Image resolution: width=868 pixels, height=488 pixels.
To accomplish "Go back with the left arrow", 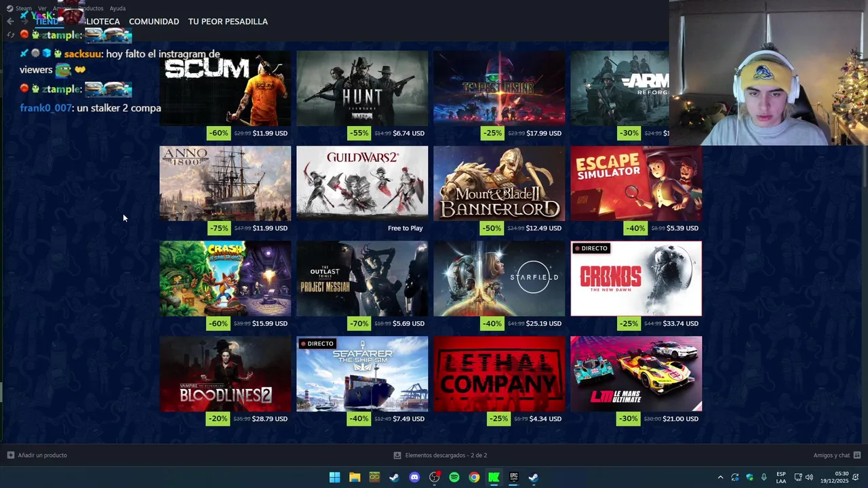I will click(10, 22).
